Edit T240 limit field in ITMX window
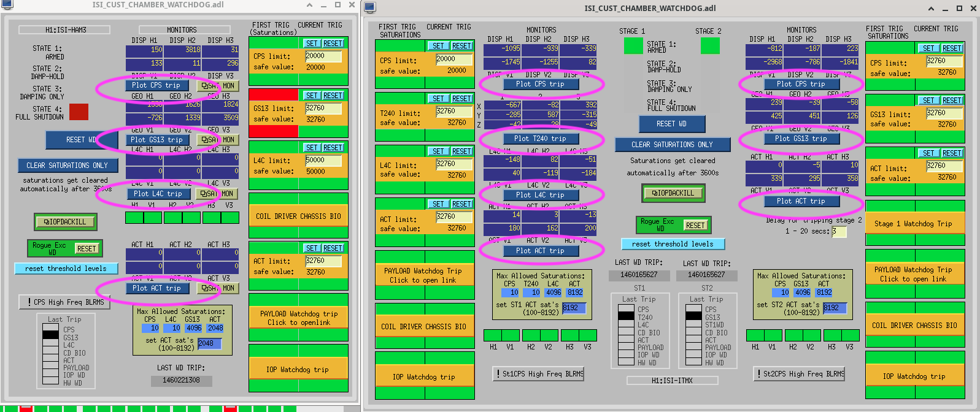 click(455, 111)
